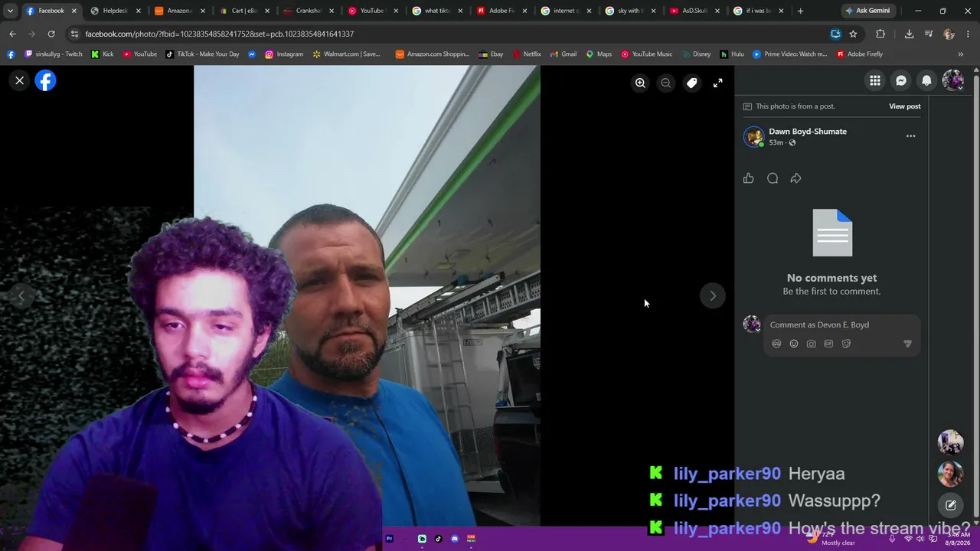The height and width of the screenshot is (551, 980).
Task: Open the Netflix bookmark
Action: (x=527, y=54)
